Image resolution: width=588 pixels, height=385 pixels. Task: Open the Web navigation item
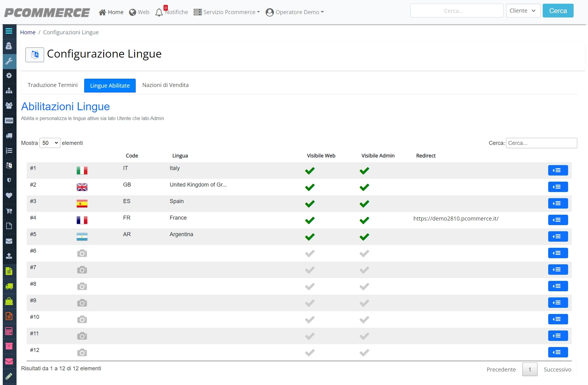coord(139,12)
